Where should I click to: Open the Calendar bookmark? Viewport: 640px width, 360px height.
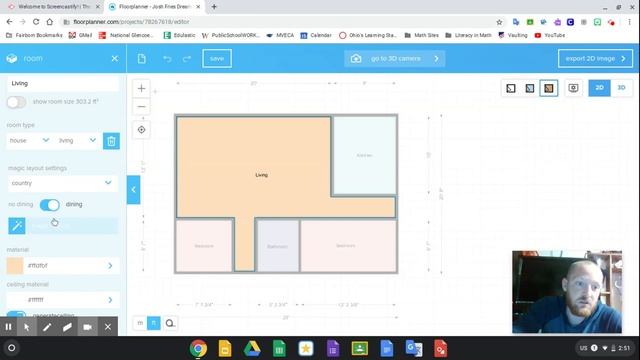click(316, 36)
